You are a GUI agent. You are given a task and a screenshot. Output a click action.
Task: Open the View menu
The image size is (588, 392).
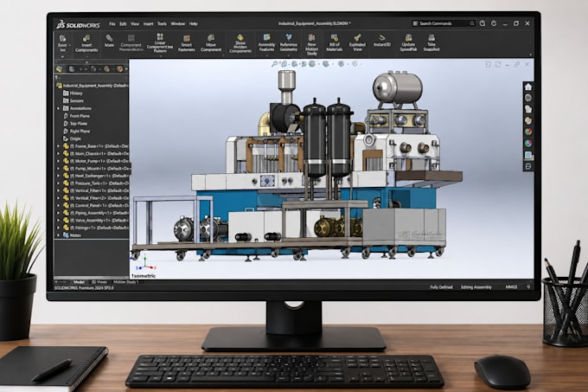point(135,23)
